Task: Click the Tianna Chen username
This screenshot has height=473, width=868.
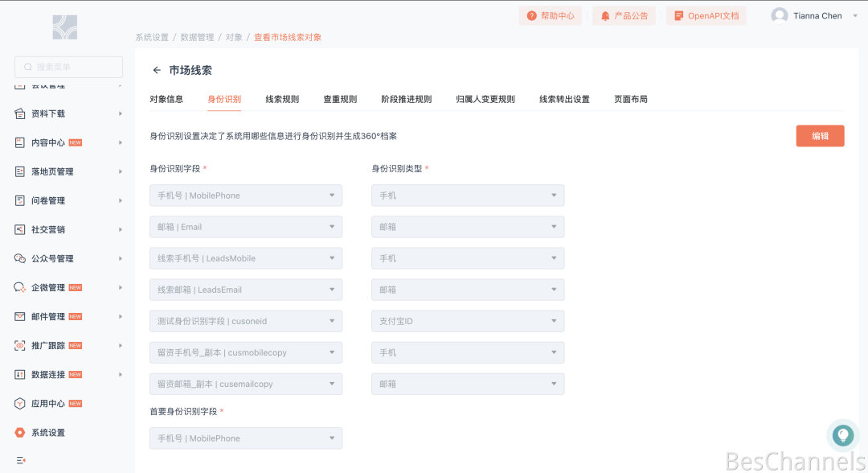Action: (x=817, y=15)
